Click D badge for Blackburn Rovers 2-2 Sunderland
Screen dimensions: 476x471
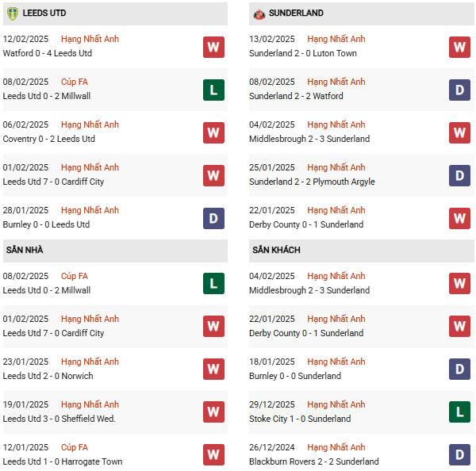point(459,454)
